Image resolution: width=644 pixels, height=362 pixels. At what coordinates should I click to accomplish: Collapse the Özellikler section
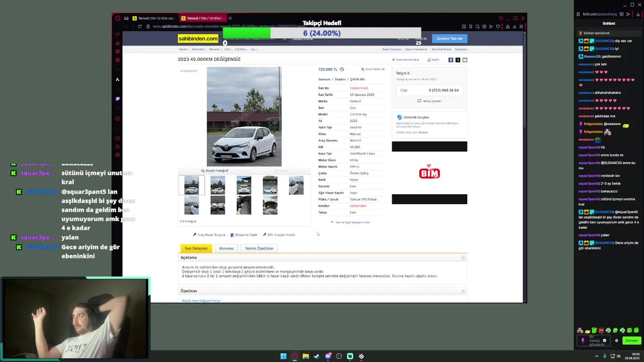click(x=463, y=291)
